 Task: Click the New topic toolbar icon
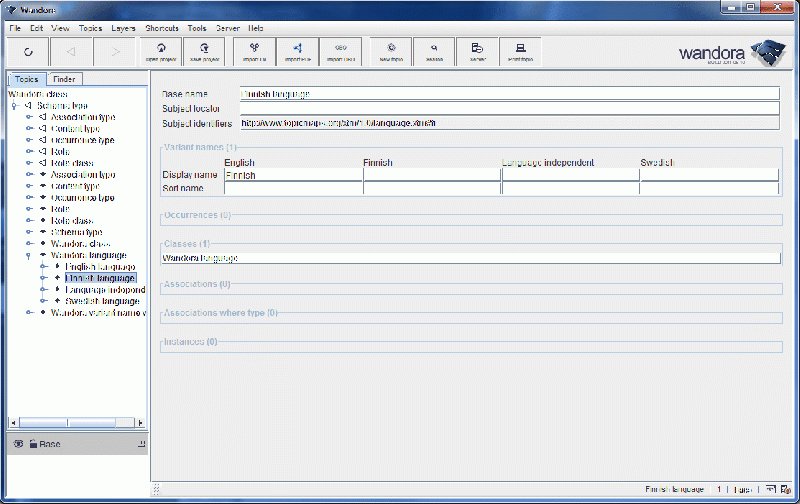coord(391,50)
